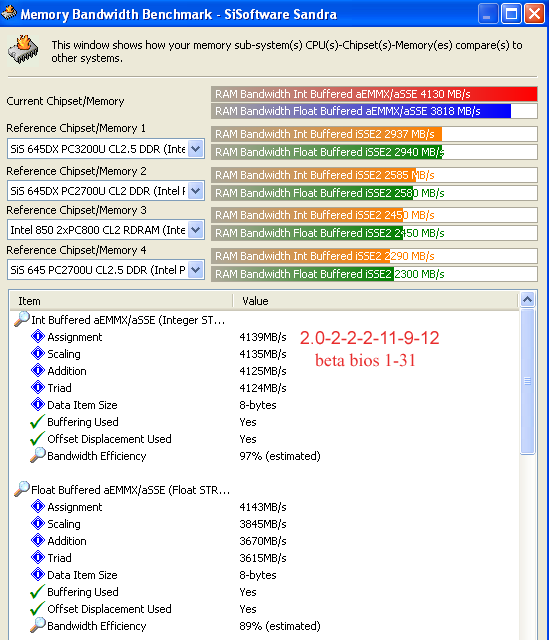Click the memory chip flame icon
The image size is (549, 640).
(23, 50)
